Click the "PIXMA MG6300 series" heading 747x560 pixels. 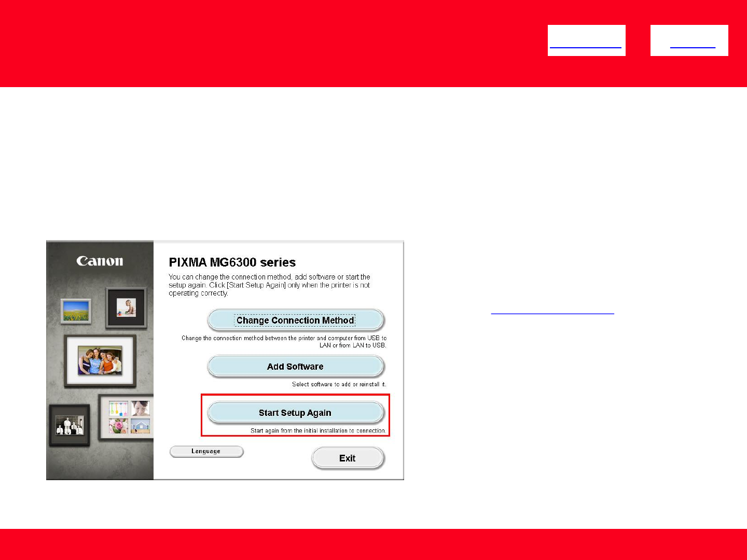tap(232, 262)
